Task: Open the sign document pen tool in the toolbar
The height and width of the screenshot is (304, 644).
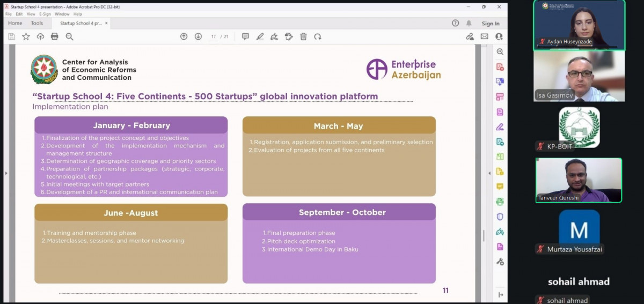Action: point(274,36)
